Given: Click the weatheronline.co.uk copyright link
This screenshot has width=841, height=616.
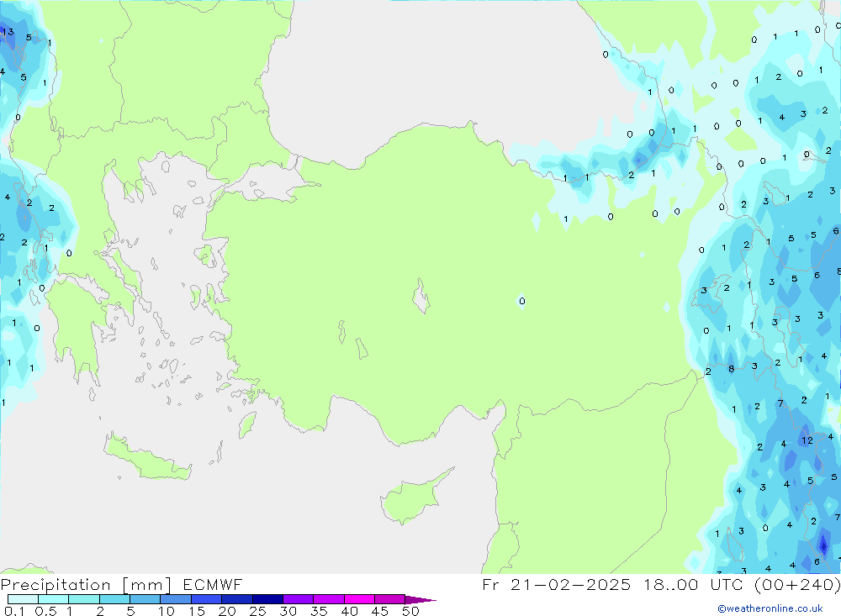Looking at the screenshot, I should (770, 608).
